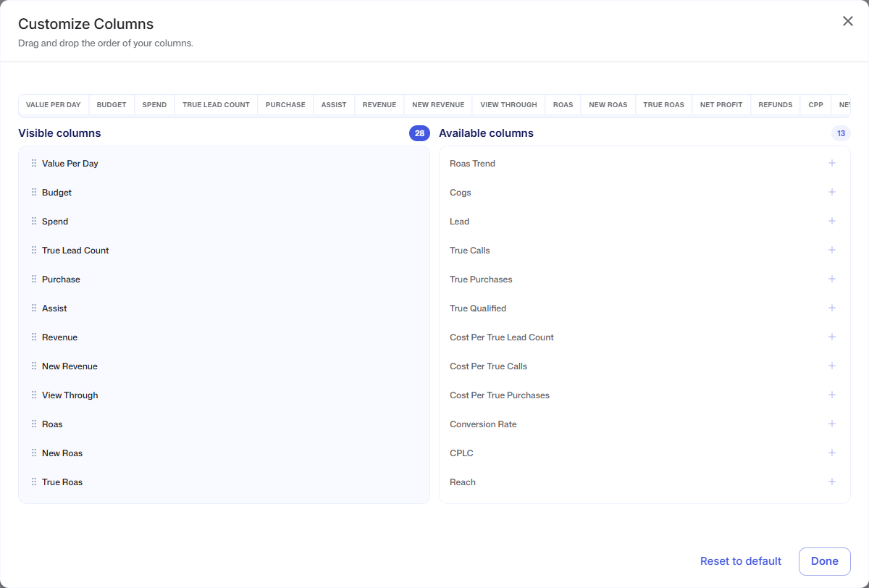Select REFUNDS chip in preview bar

pos(776,105)
